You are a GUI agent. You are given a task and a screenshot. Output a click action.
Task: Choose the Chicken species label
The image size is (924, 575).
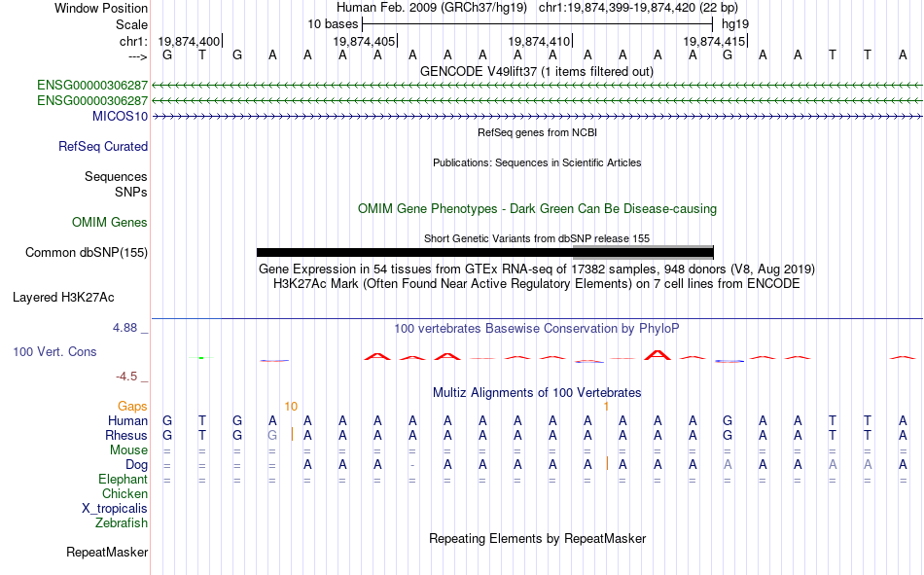[x=124, y=493]
